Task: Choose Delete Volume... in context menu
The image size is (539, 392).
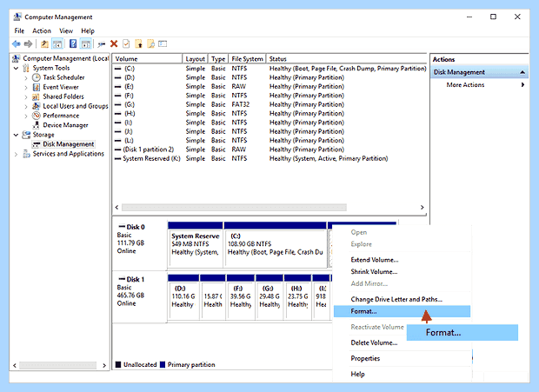Action: tap(402, 342)
